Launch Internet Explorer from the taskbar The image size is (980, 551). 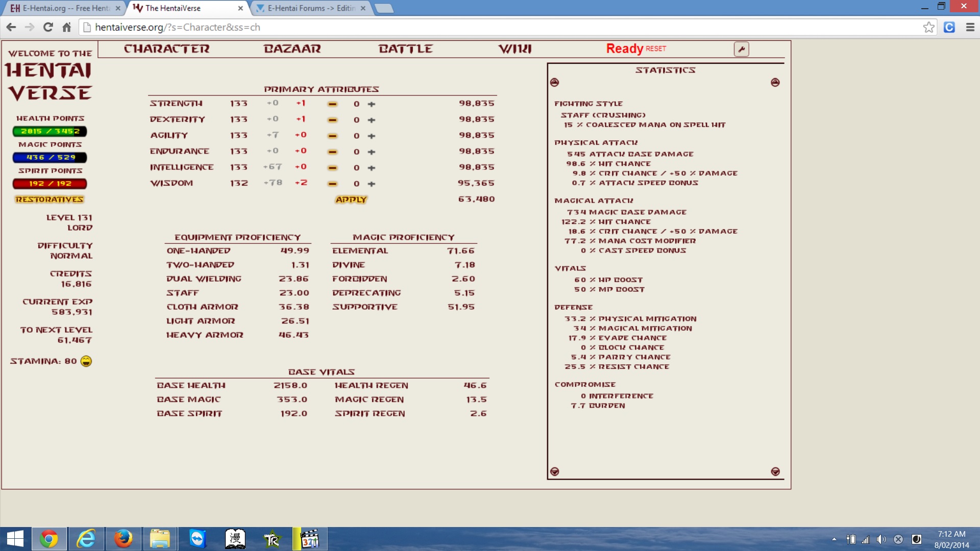click(86, 539)
